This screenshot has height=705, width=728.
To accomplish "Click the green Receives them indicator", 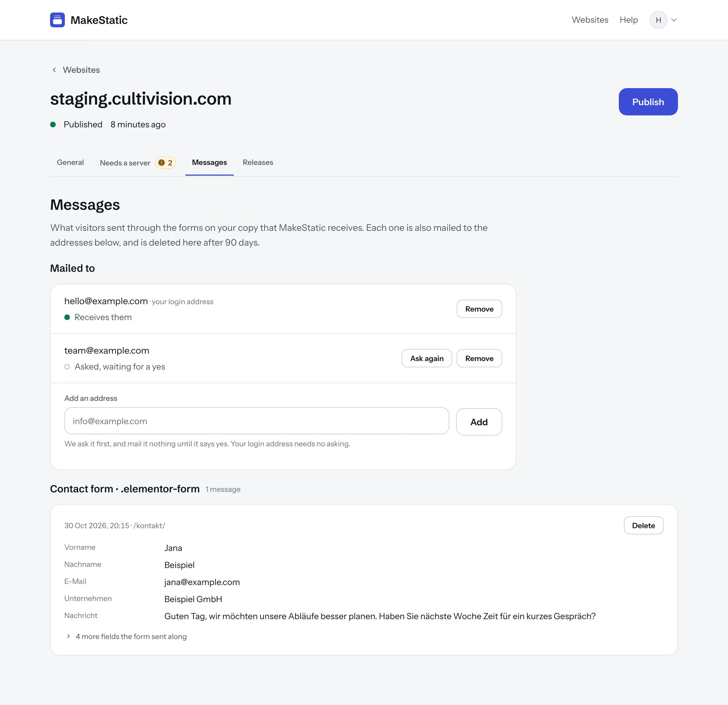I will point(67,318).
